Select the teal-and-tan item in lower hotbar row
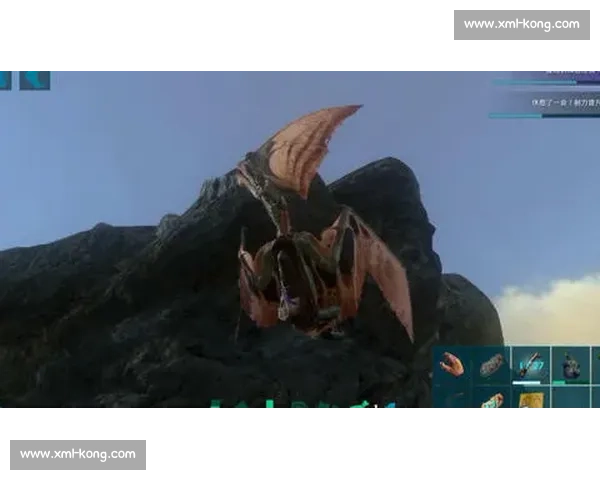This screenshot has height=480, width=600. pos(491,397)
